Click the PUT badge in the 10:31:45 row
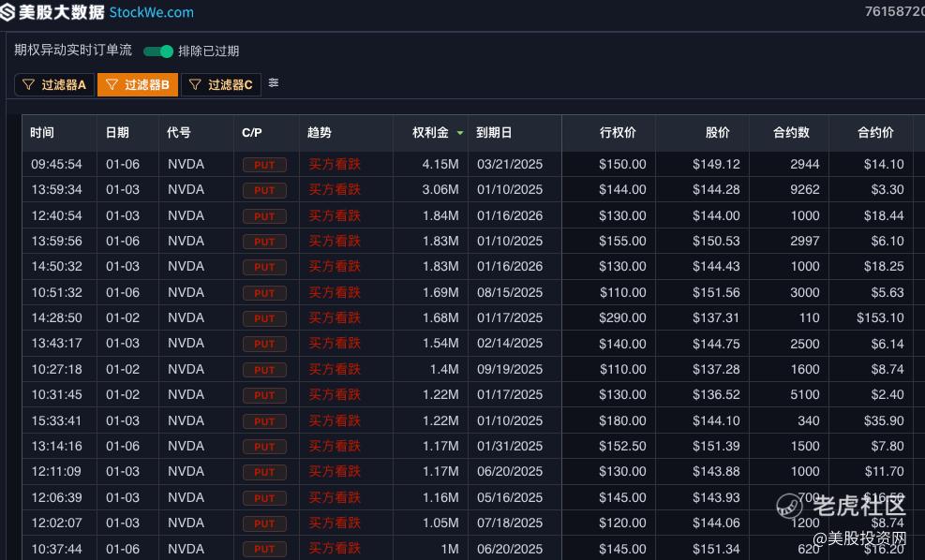Screen dimensions: 925x560 tap(264, 395)
